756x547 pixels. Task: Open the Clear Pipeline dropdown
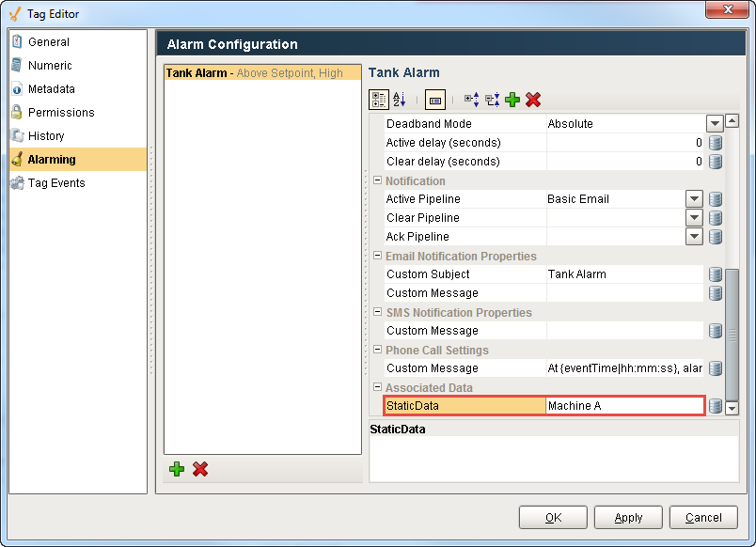[694, 218]
